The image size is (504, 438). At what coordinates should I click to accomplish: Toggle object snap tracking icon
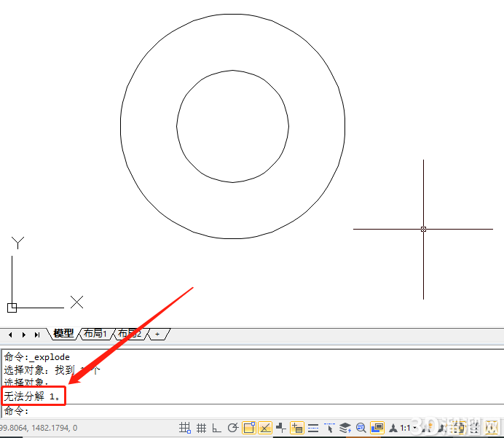tap(265, 428)
